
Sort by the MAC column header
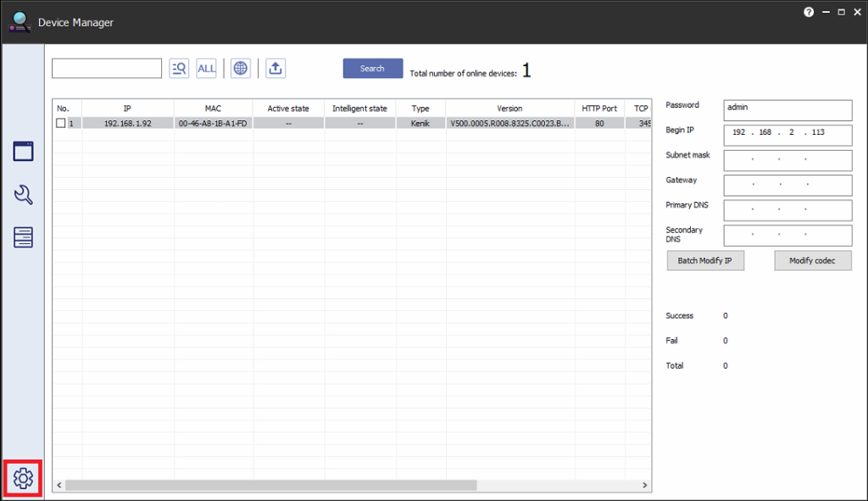click(x=213, y=109)
